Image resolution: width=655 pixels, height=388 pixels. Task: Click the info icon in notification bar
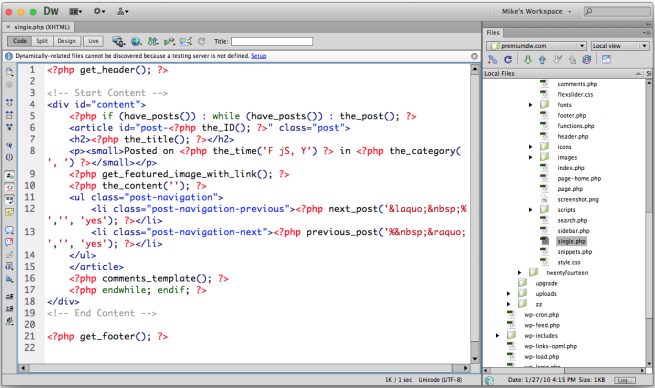[9, 56]
